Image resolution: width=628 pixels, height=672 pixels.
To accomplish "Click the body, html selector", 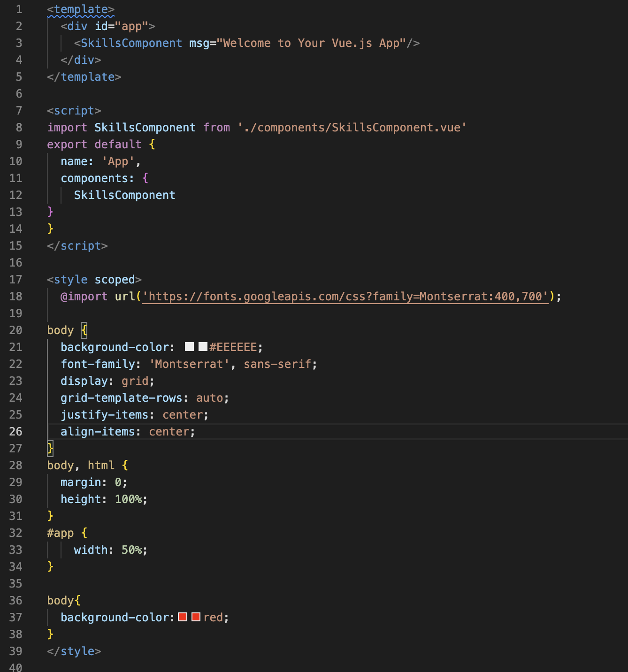I will coord(81,466).
